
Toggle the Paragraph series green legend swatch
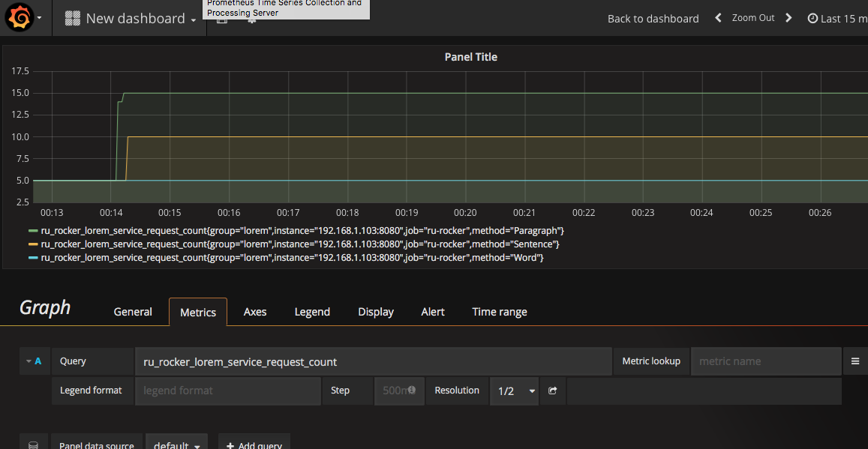[x=33, y=231]
